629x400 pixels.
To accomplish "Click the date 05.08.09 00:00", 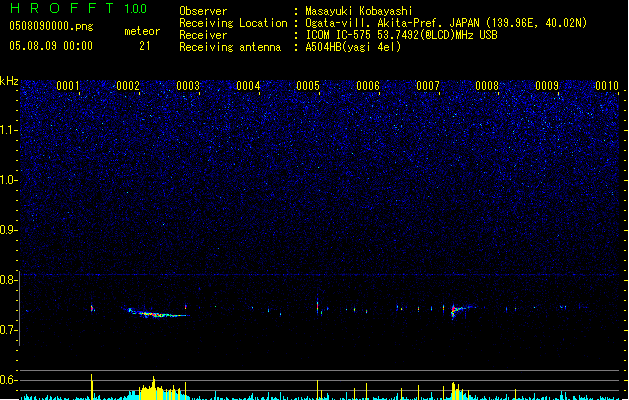I will 51,46.
